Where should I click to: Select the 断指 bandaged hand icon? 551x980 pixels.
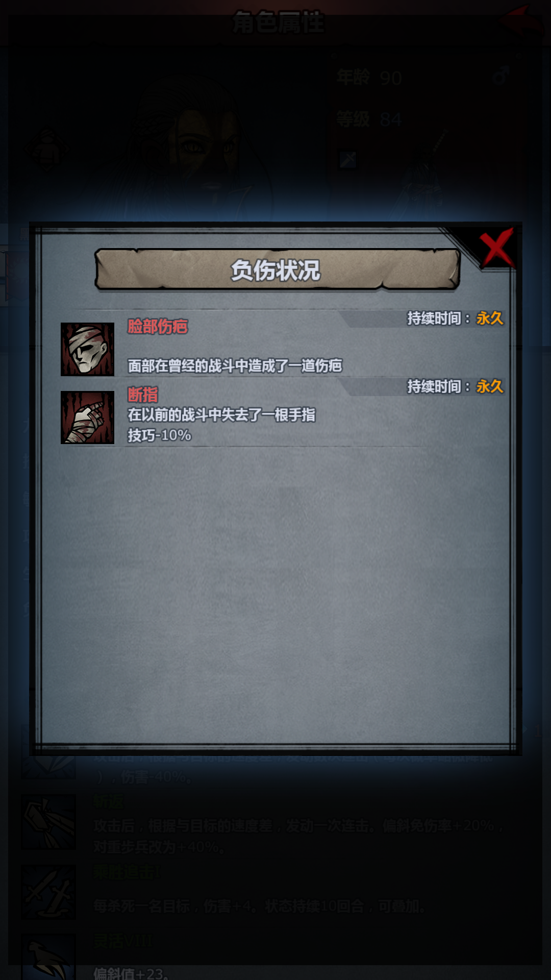[x=87, y=418]
